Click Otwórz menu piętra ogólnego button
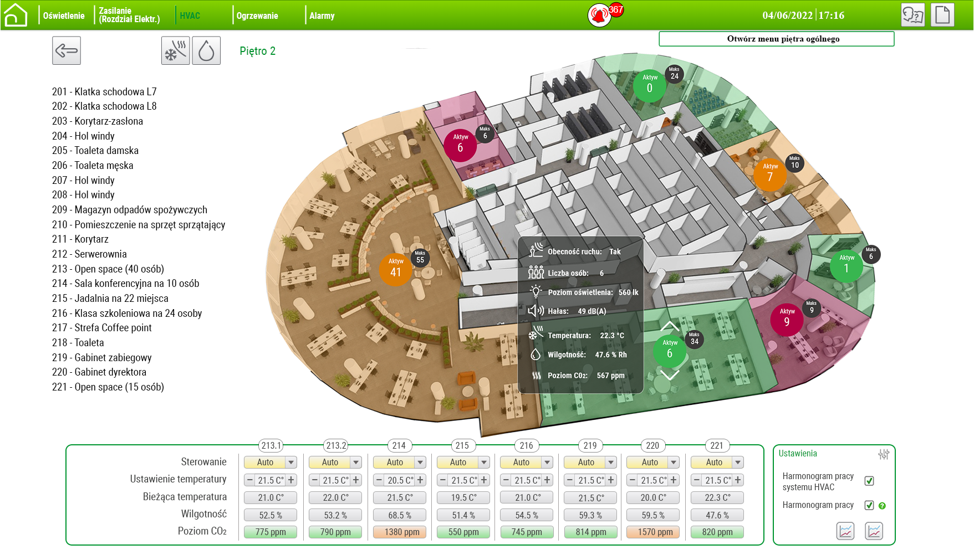The height and width of the screenshot is (560, 974). pos(776,39)
